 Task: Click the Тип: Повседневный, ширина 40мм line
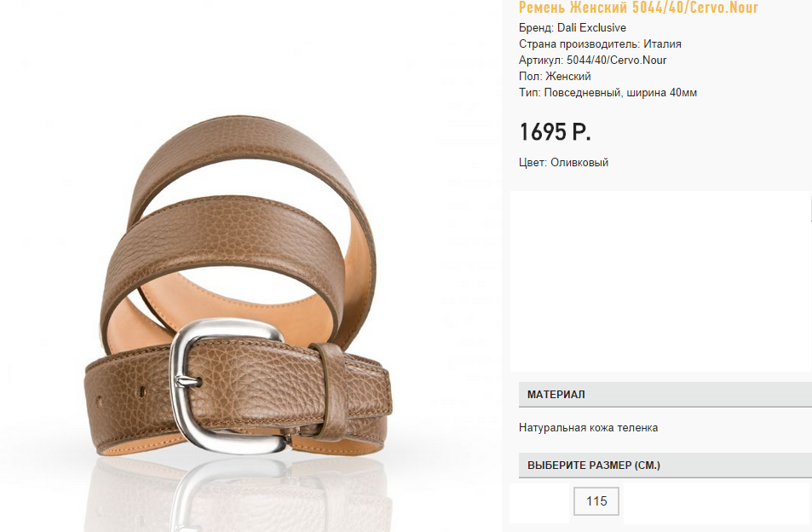coord(608,93)
